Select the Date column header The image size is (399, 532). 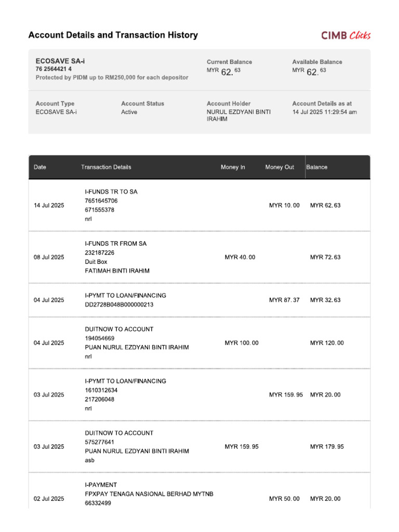[x=39, y=167]
